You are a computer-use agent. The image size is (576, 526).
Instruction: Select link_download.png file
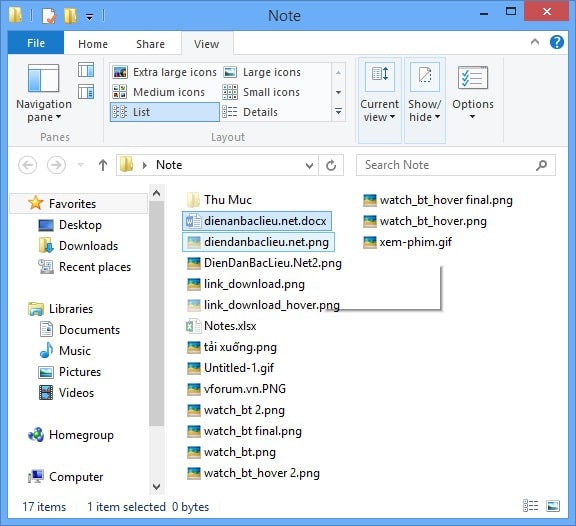[x=246, y=284]
